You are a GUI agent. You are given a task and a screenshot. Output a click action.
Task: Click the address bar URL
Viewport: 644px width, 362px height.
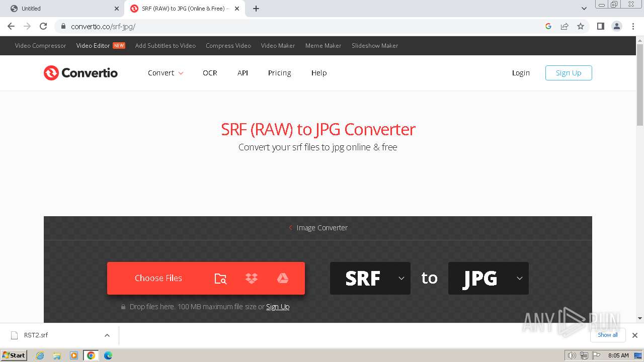pyautogui.click(x=103, y=27)
